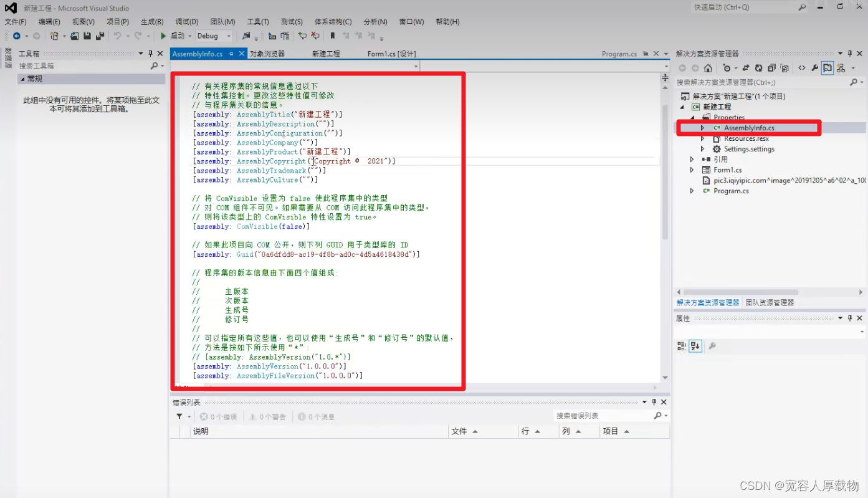Screen dimensions: 868x498
Task: Expand the Form1.cs tree node
Action: coord(692,170)
